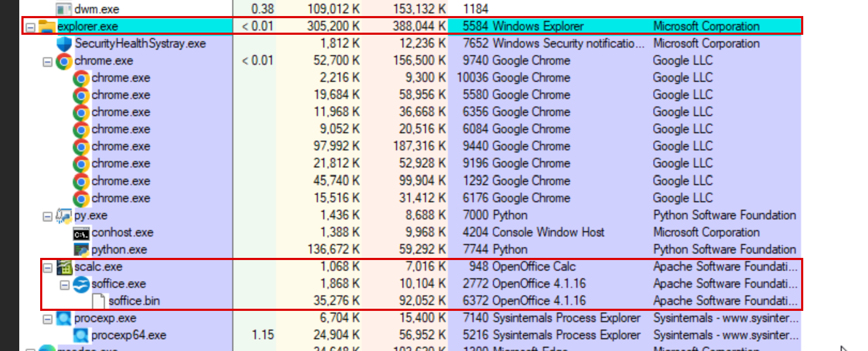Click '7744 Python' description
Image resolution: width=868 pixels, height=351 pixels.
495,249
